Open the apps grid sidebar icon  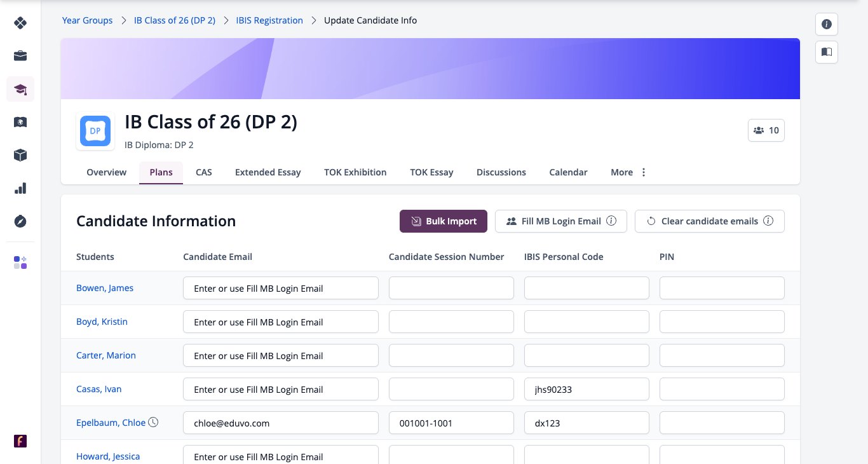click(x=20, y=263)
